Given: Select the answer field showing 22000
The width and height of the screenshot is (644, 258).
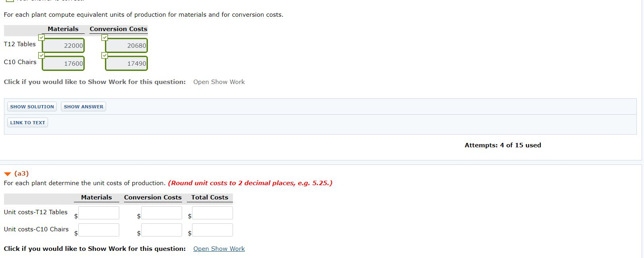Looking at the screenshot, I should click(x=63, y=45).
